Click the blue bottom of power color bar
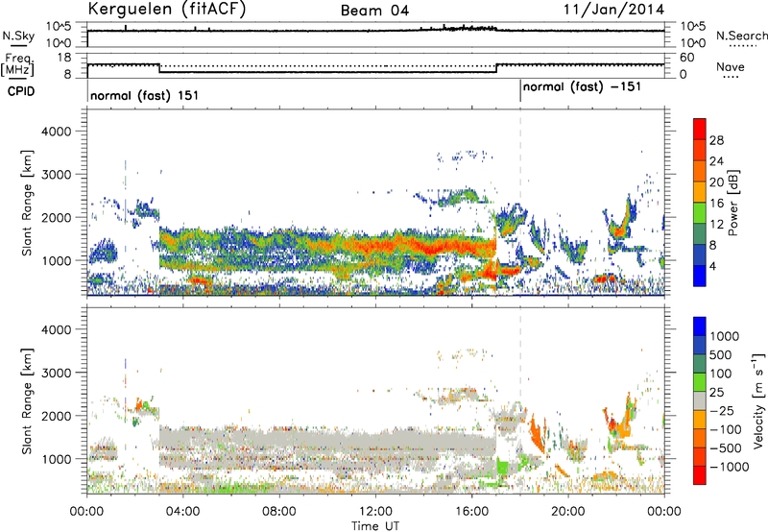The height and width of the screenshot is (532, 768). pyautogui.click(x=700, y=276)
